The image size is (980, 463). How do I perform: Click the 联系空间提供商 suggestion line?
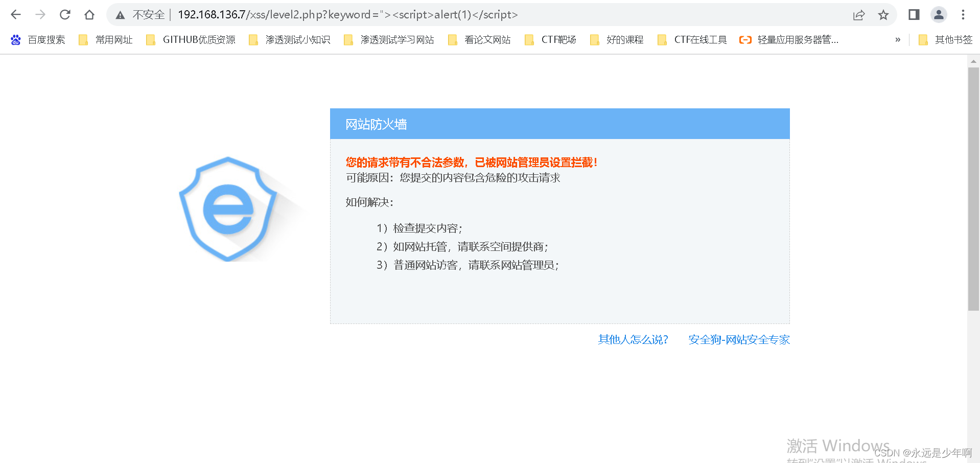pyautogui.click(x=462, y=247)
